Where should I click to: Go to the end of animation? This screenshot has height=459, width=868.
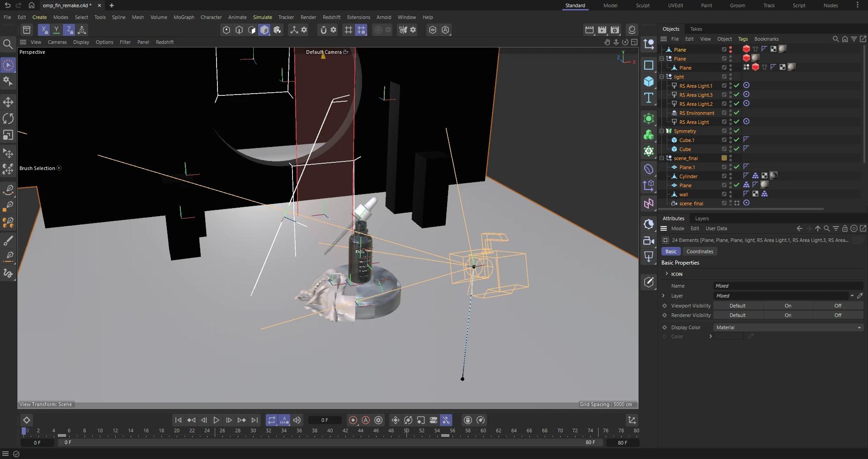[255, 420]
